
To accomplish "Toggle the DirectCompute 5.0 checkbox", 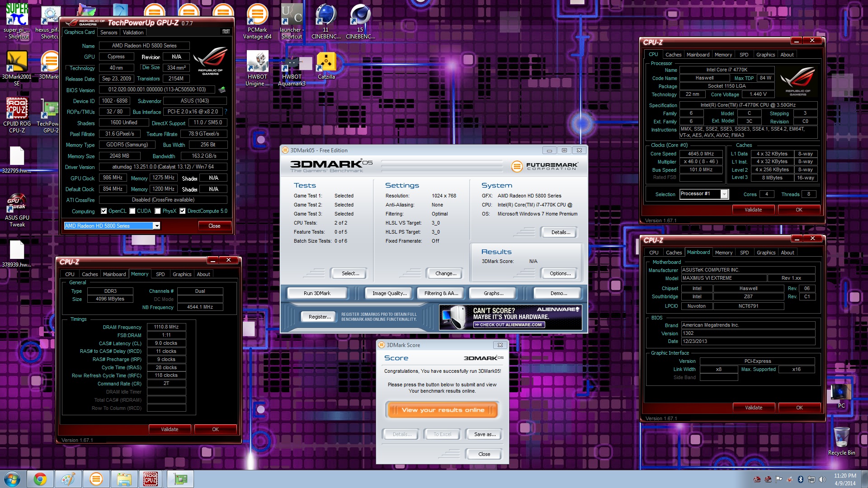I will pos(183,211).
